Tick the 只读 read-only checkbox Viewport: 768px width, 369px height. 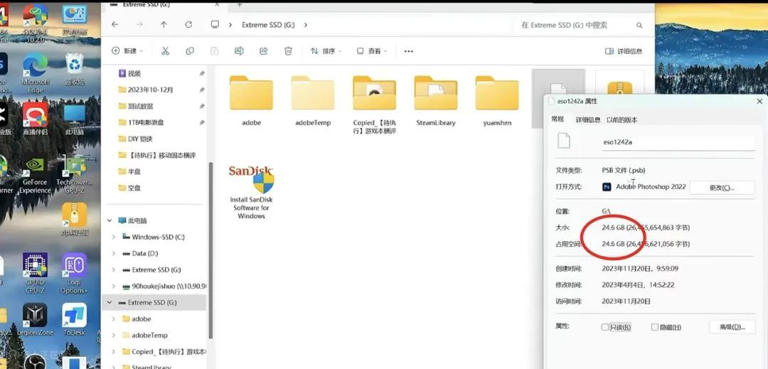click(605, 327)
